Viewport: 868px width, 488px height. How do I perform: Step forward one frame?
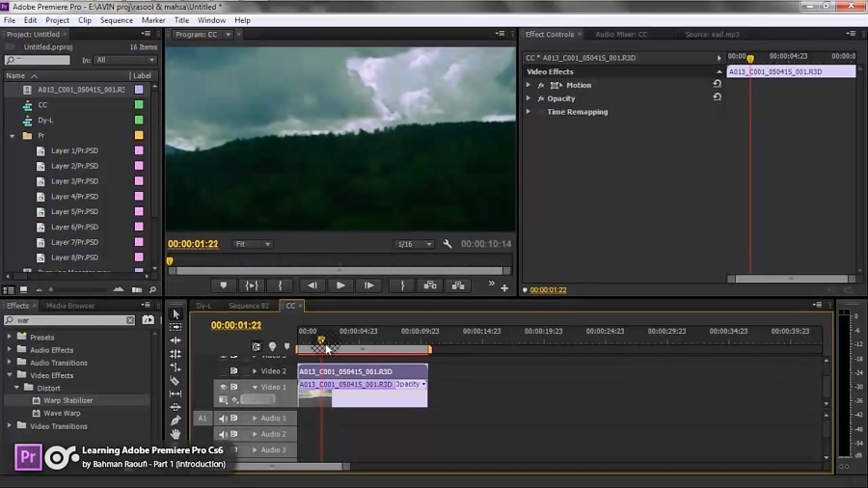[368, 285]
